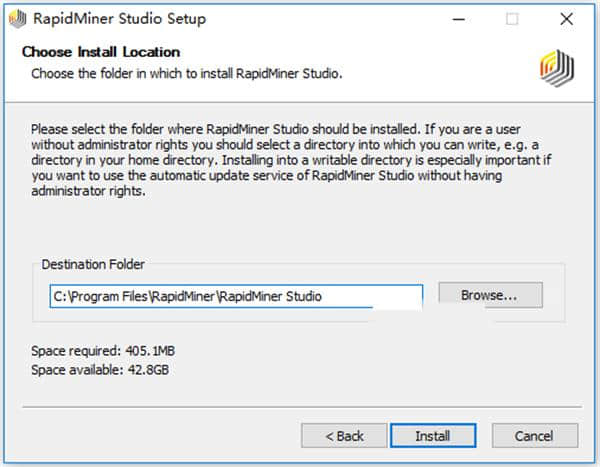600x467 pixels.
Task: Cancel the RapidMiner Studio setup
Action: [x=534, y=436]
